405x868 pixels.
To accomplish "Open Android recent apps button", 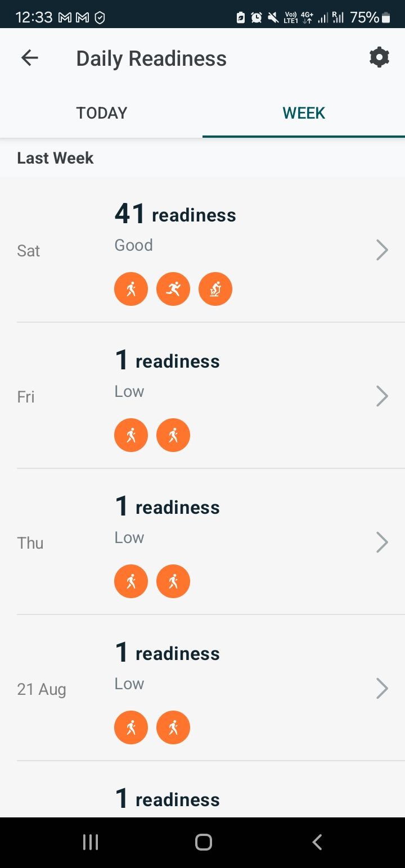I will (x=91, y=842).
